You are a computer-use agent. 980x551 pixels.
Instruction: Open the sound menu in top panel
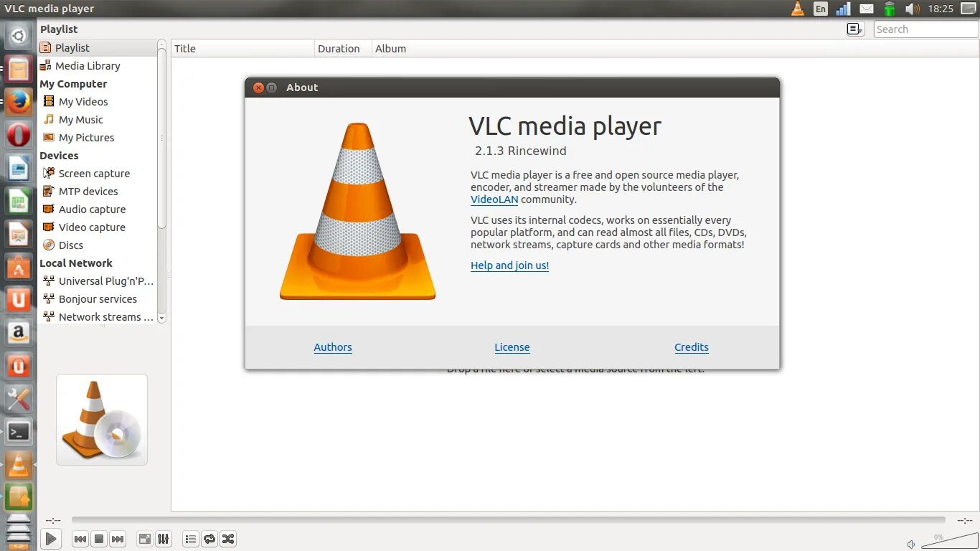tap(912, 9)
